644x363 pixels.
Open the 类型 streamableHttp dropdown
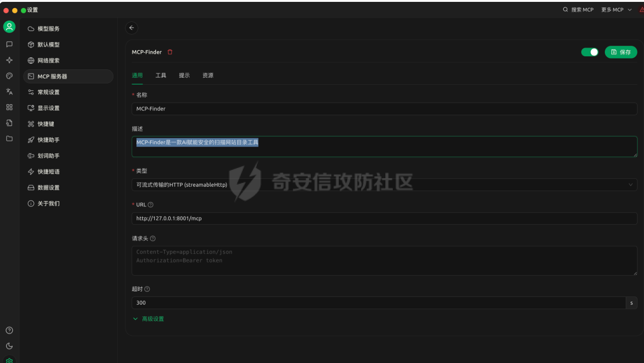click(384, 185)
